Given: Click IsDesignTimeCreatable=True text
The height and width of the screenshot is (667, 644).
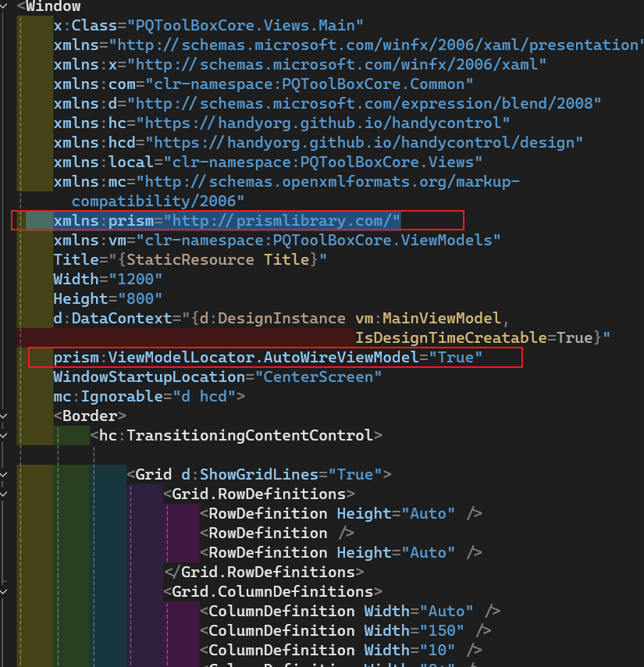Looking at the screenshot, I should pyautogui.click(x=474, y=338).
